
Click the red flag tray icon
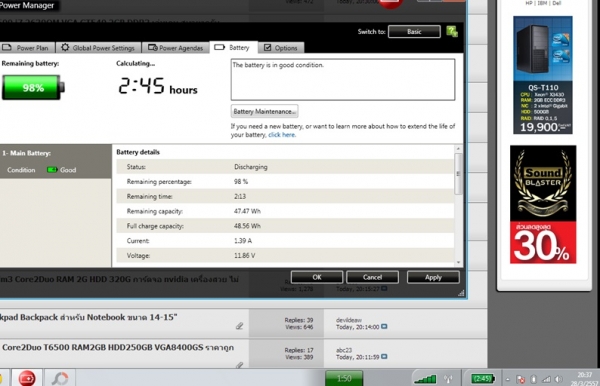pos(520,379)
